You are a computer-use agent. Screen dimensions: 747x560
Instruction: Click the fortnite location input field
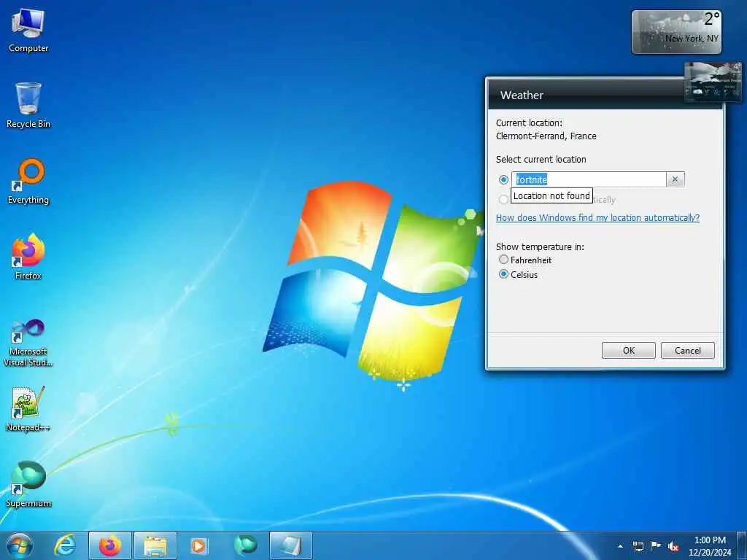(x=589, y=179)
